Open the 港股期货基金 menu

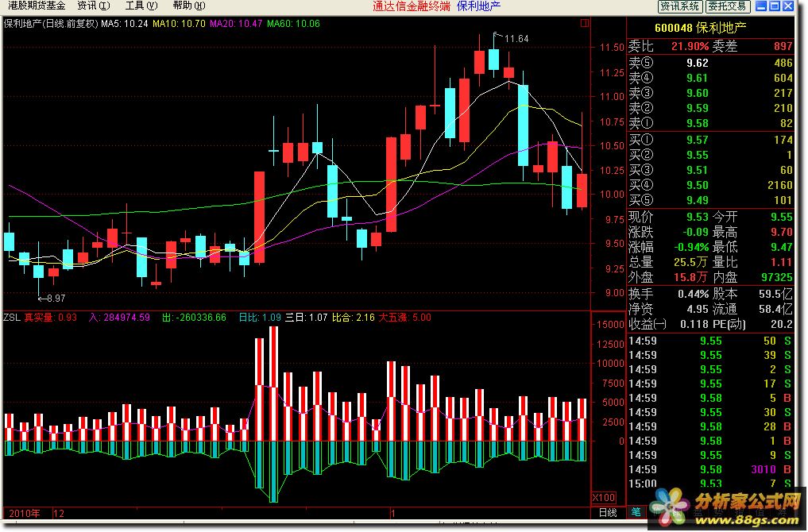click(x=37, y=6)
